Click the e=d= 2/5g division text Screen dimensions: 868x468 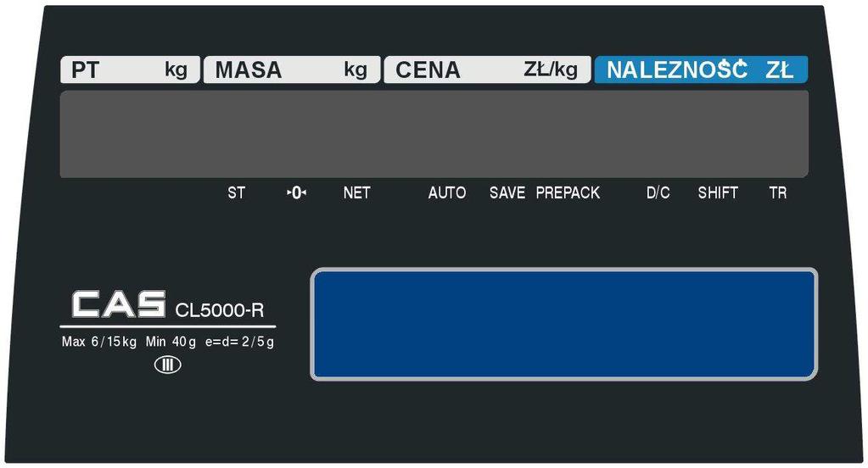[239, 342]
